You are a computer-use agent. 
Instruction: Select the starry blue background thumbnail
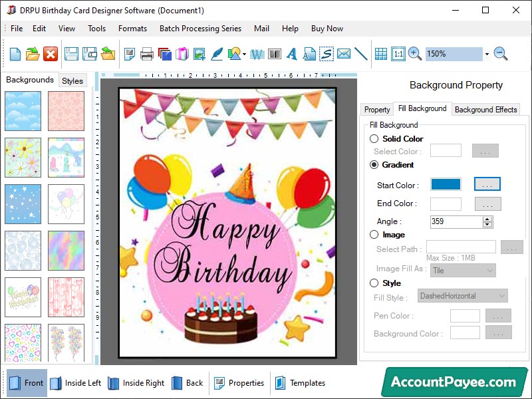point(23,203)
